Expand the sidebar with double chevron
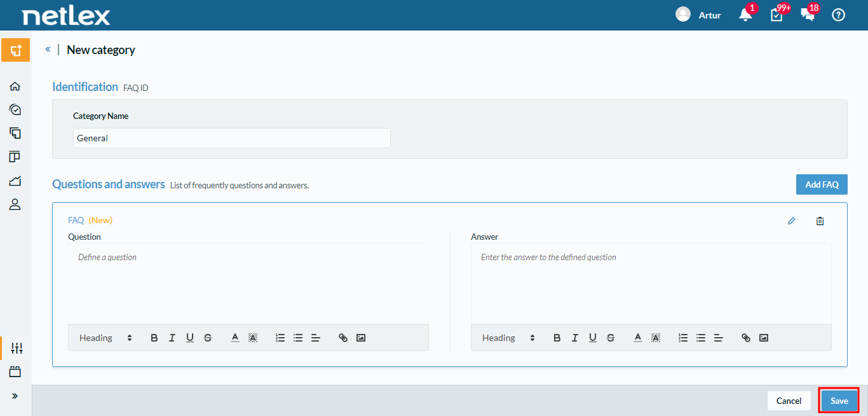868x416 pixels. (x=15, y=396)
